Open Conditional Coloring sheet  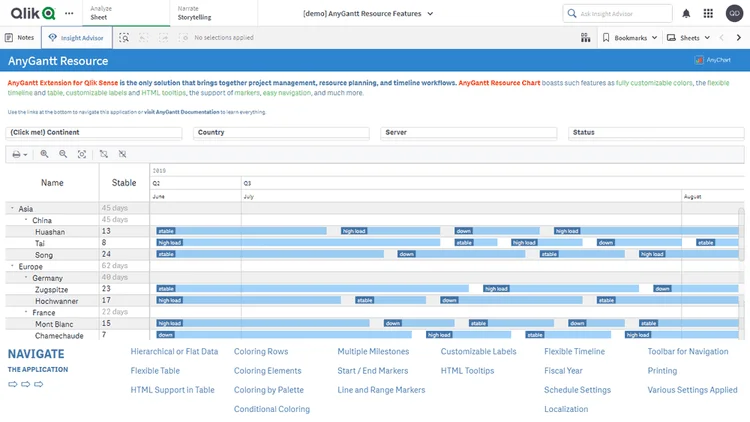[272, 409]
